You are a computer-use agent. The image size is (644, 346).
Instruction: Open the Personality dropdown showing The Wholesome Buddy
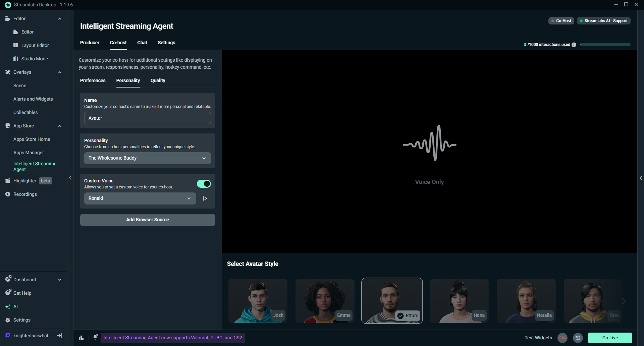pos(147,158)
